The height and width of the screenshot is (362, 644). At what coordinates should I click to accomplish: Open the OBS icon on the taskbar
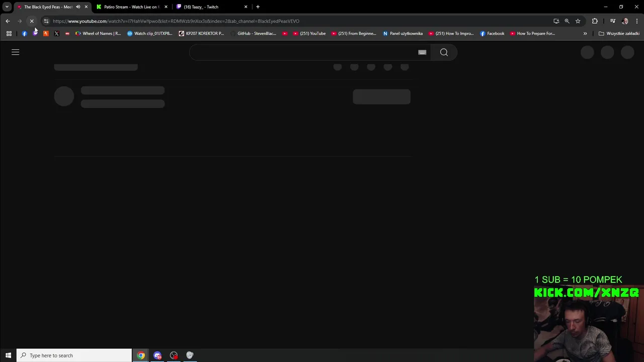pos(174,355)
